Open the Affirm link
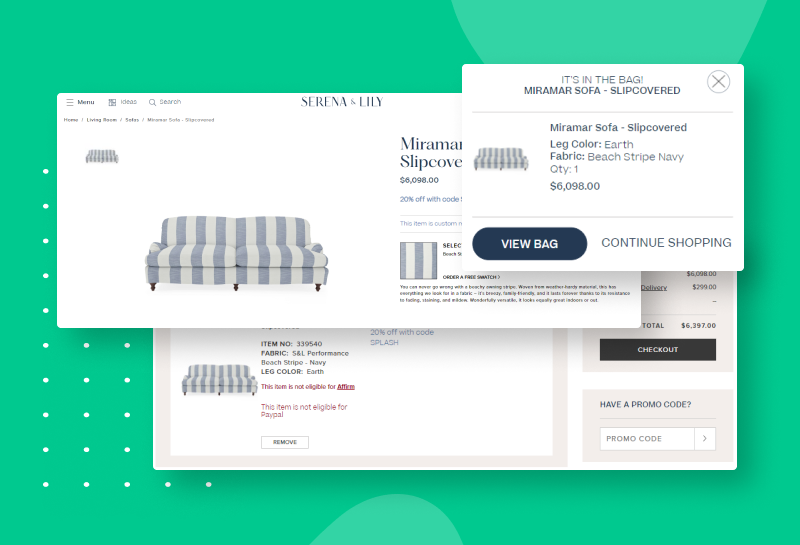The image size is (800, 545). (x=346, y=387)
